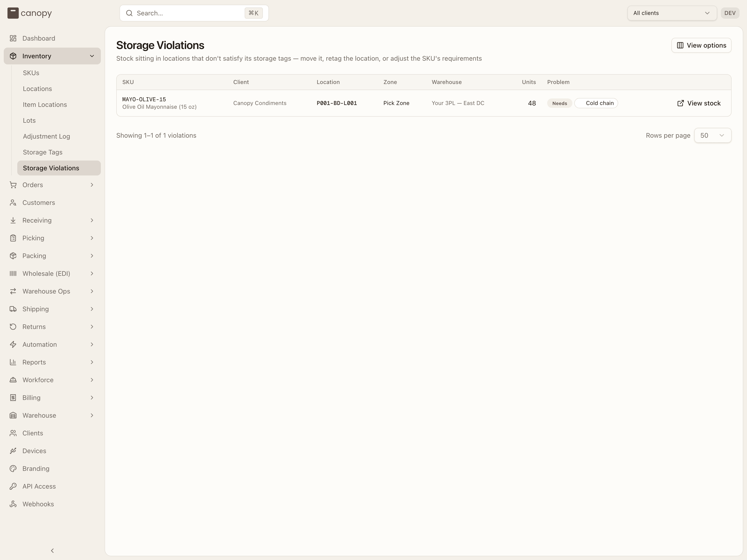Expand the Warehouse menu chevron
The image size is (747, 560).
tap(92, 415)
